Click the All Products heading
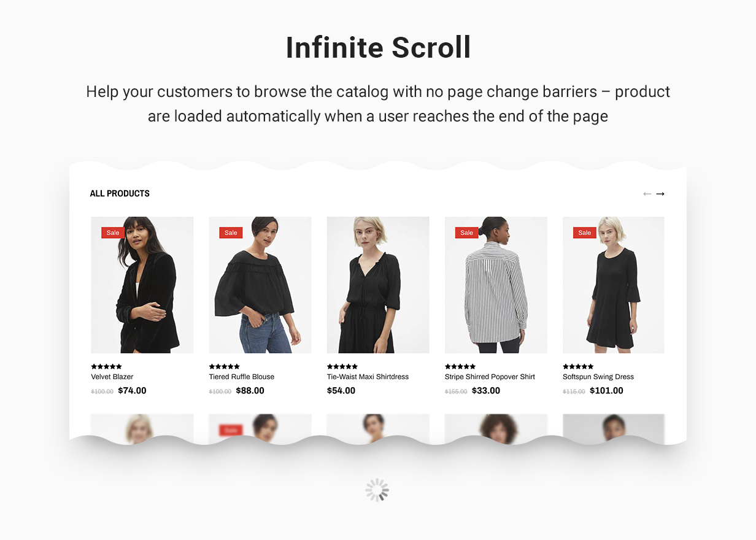 120,193
